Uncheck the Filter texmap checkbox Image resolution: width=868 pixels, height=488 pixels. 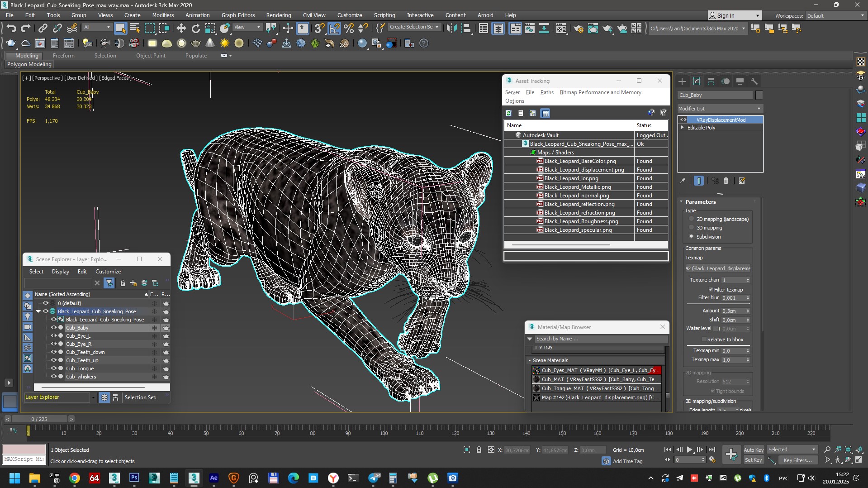pyautogui.click(x=711, y=290)
